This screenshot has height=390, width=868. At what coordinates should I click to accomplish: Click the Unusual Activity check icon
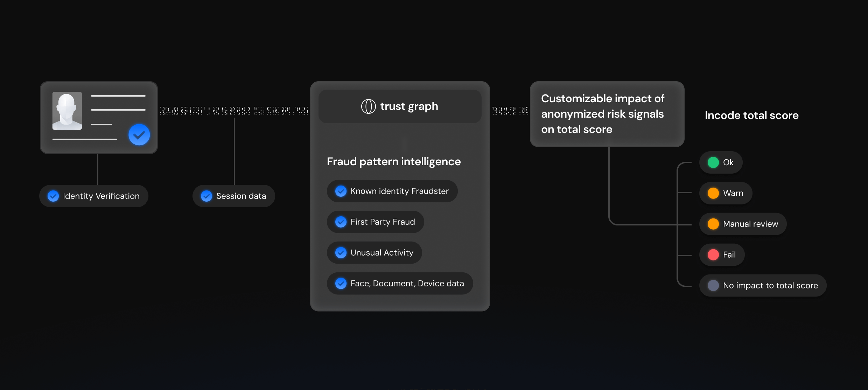click(341, 253)
